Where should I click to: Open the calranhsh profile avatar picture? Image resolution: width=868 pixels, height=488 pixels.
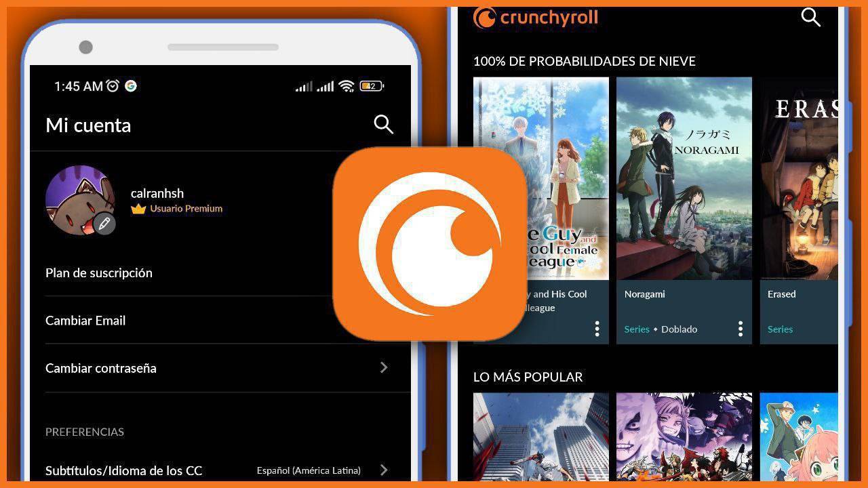coord(79,200)
